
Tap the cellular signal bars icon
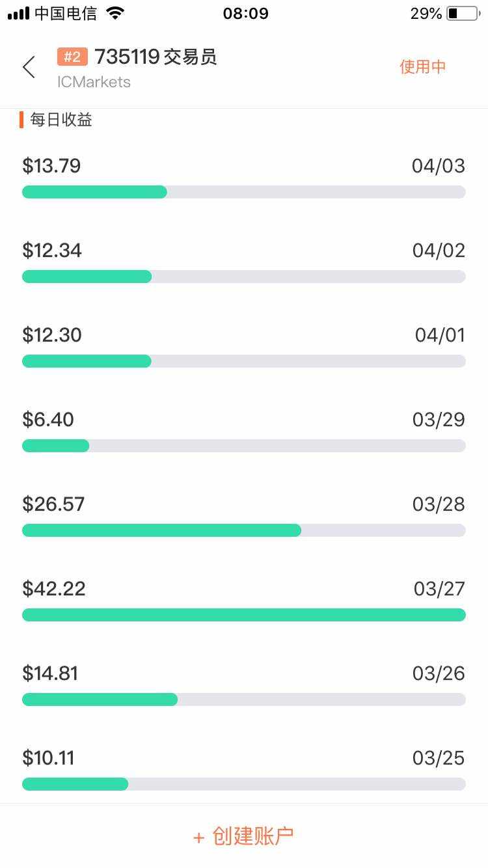[x=19, y=14]
